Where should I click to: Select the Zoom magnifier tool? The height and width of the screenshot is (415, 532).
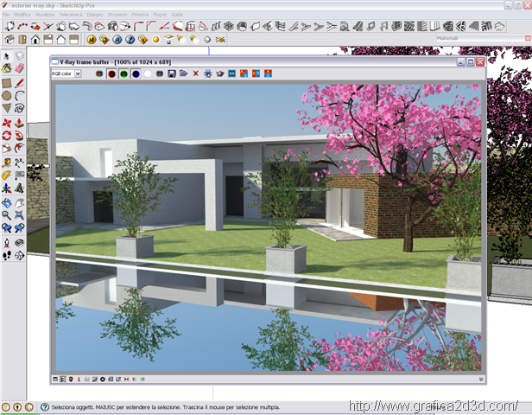(6, 214)
